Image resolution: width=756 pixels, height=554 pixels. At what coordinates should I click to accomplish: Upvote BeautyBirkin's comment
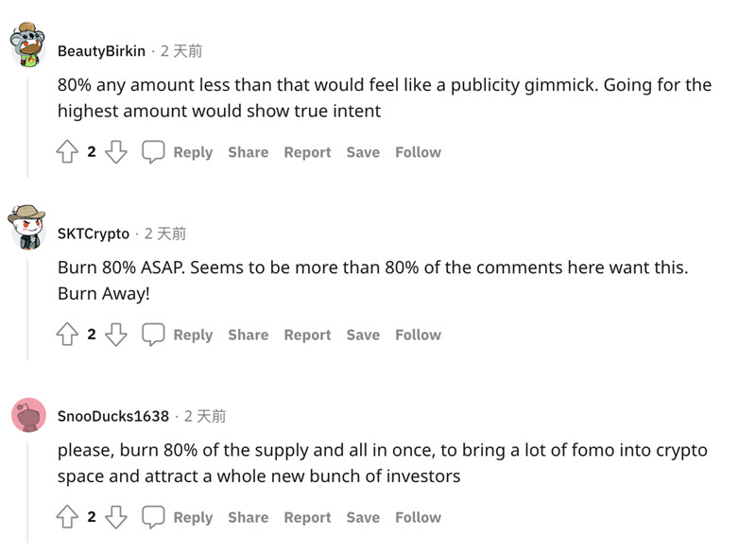coord(67,152)
